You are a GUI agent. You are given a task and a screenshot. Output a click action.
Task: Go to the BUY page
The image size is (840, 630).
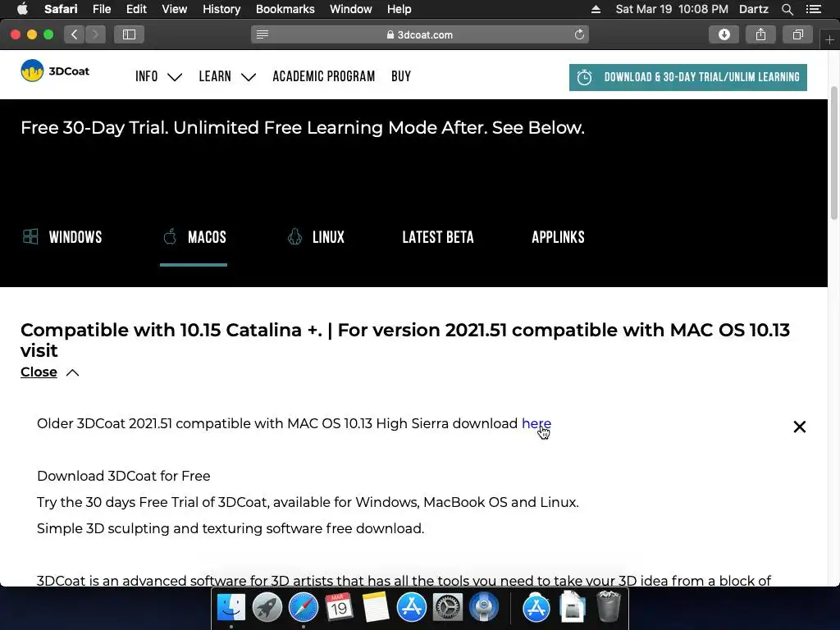400,76
